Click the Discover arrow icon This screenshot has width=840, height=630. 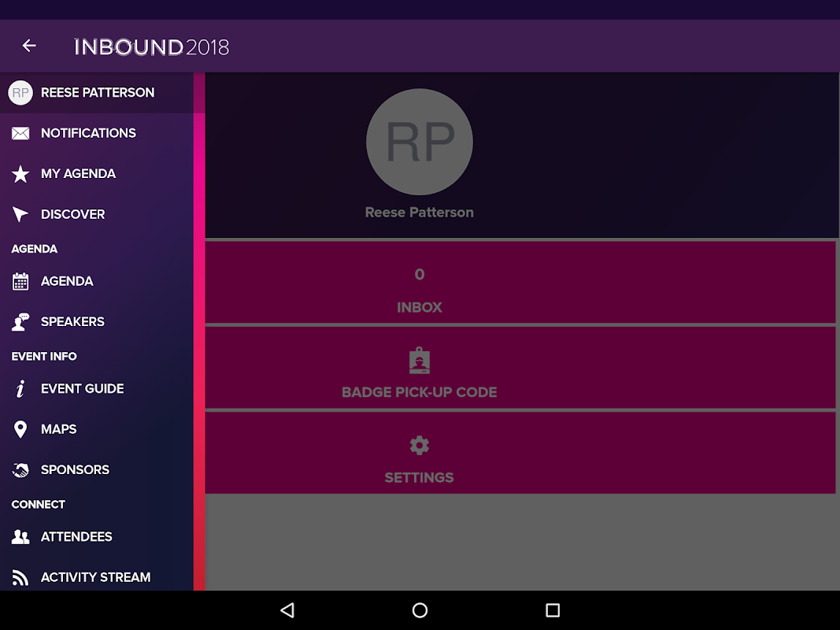[20, 214]
